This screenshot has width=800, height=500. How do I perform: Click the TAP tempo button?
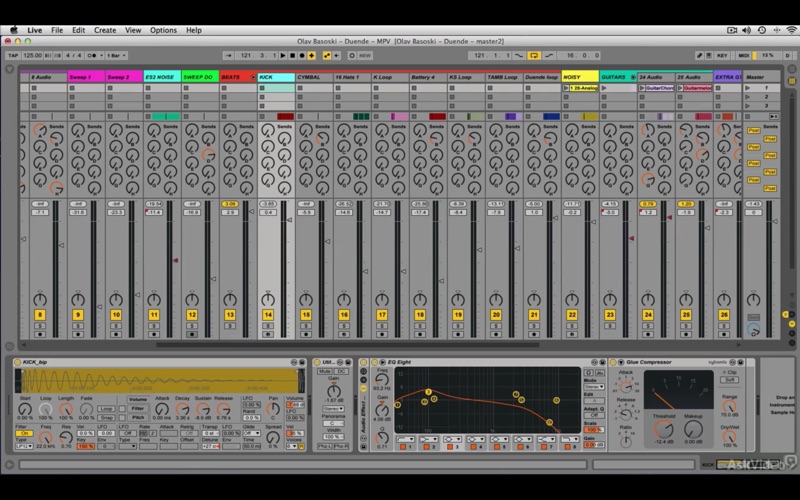(x=13, y=55)
